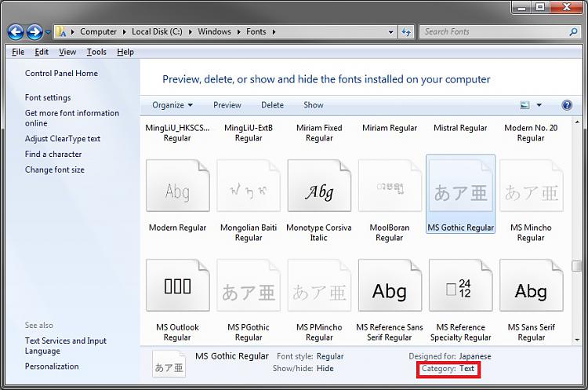Open the view options dropdown arrow
Screen dimensions: 588x390
coord(539,105)
